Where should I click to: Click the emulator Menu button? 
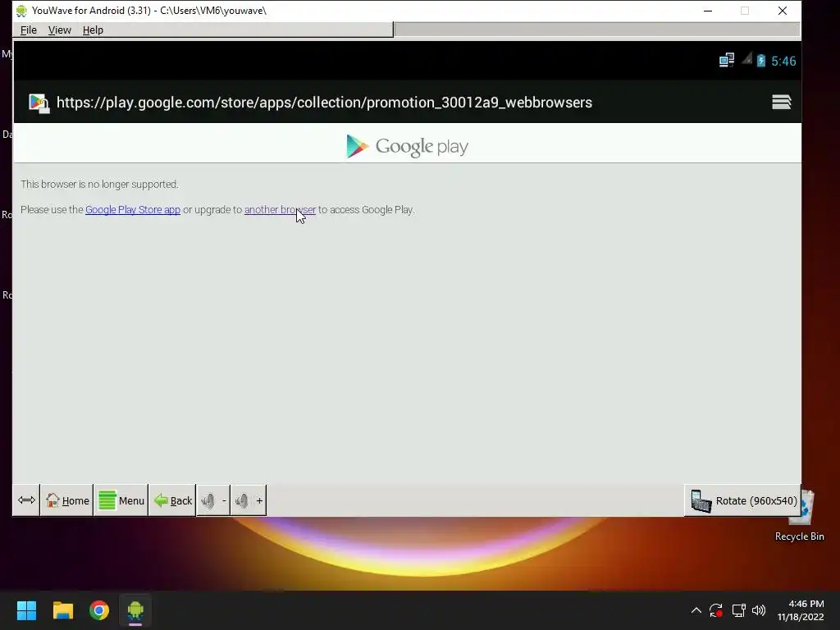(121, 500)
